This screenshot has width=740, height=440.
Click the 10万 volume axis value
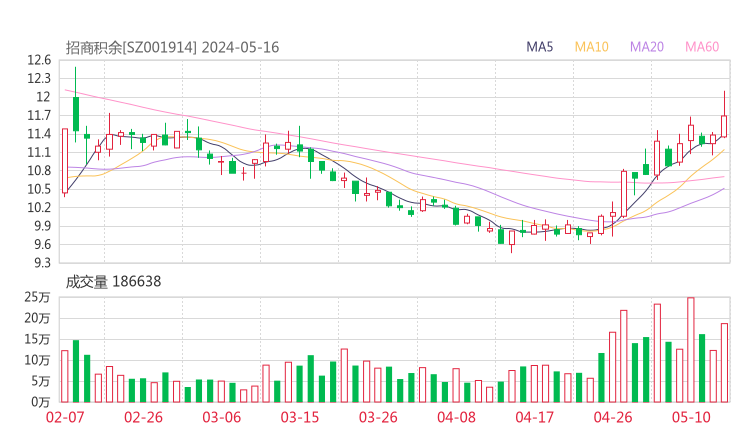[x=37, y=360]
